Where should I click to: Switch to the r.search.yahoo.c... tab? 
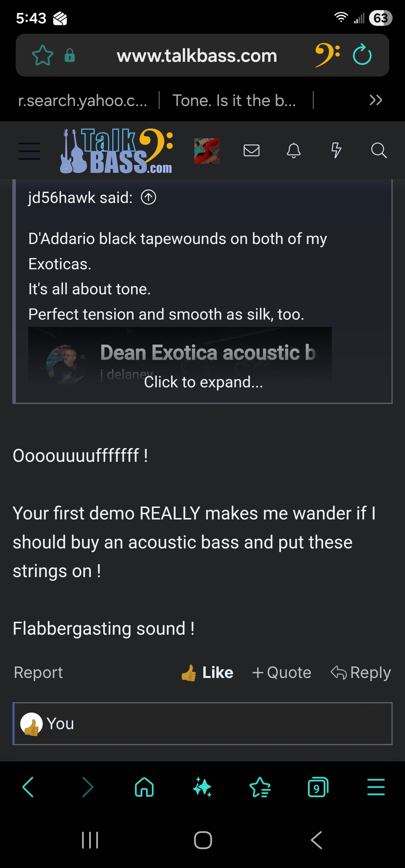83,100
